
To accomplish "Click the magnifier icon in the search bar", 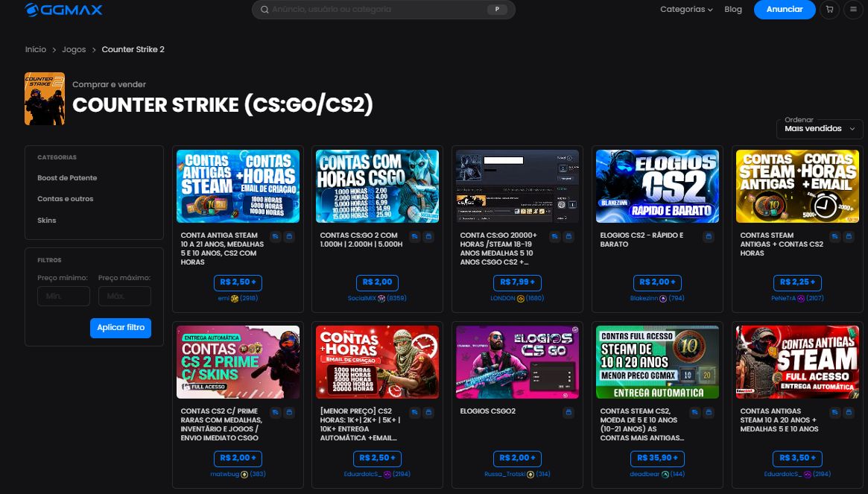I will pyautogui.click(x=264, y=10).
